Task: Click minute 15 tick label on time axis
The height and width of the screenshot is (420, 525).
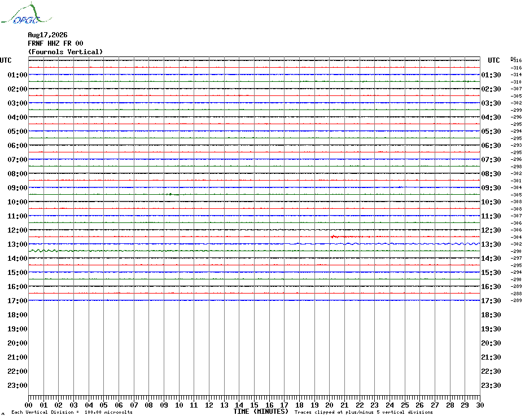Action: click(x=254, y=405)
